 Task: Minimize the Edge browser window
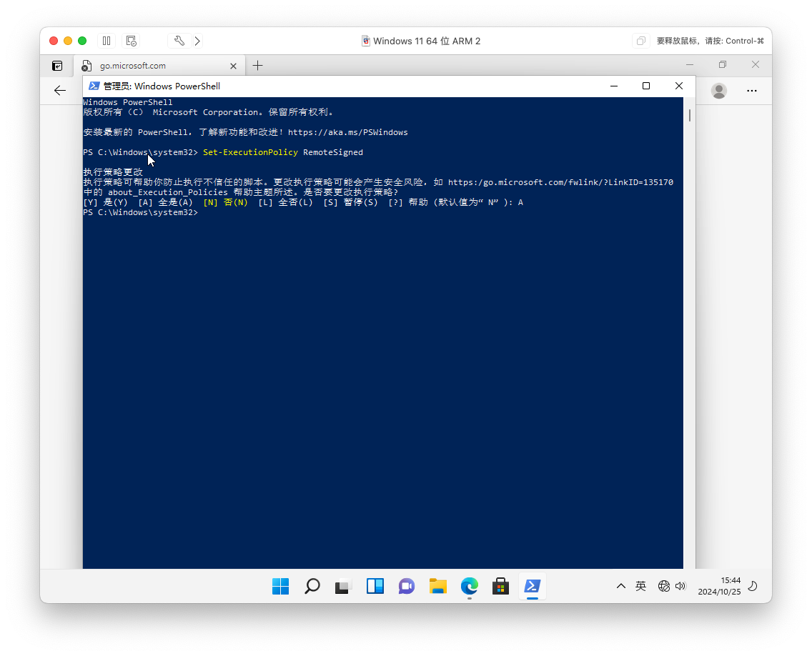click(x=690, y=65)
